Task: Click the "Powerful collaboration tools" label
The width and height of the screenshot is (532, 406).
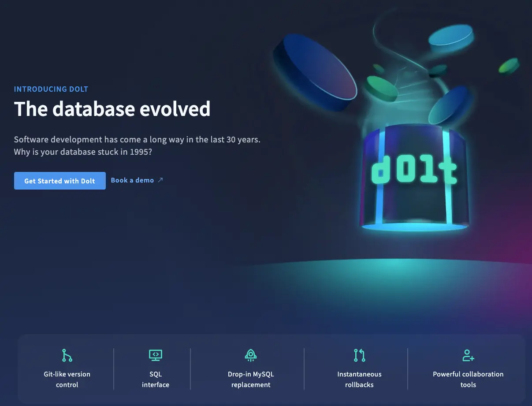Action: click(468, 379)
